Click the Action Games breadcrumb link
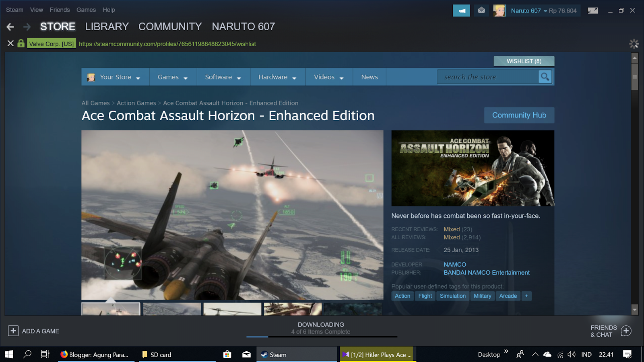644x362 pixels. 136,103
